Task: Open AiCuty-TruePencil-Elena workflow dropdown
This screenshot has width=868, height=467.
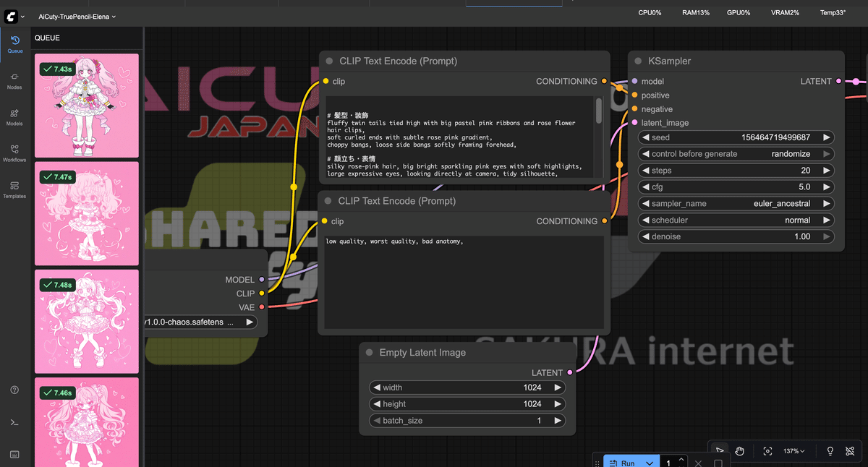Action: [x=79, y=16]
